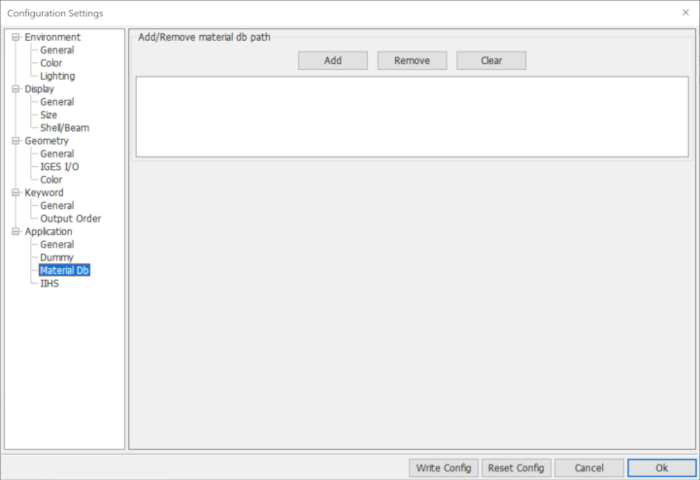
Task: Collapse the Display tree node
Action: pyautogui.click(x=16, y=89)
